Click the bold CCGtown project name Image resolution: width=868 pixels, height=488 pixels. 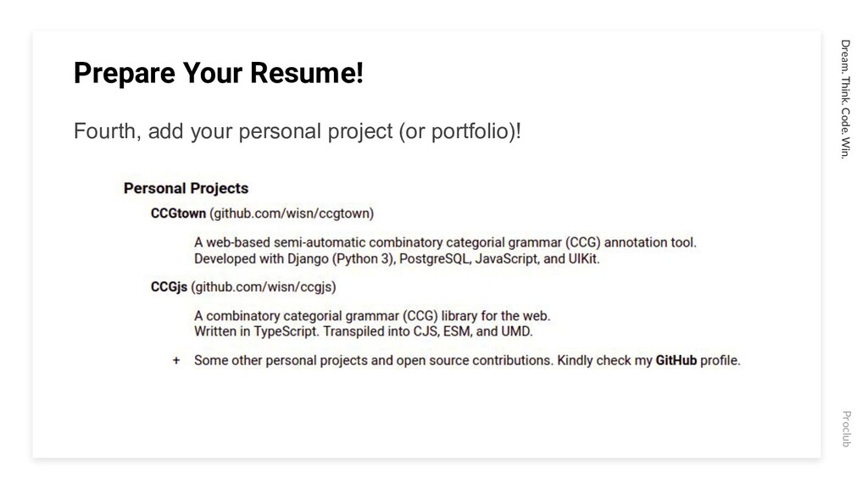coord(178,213)
